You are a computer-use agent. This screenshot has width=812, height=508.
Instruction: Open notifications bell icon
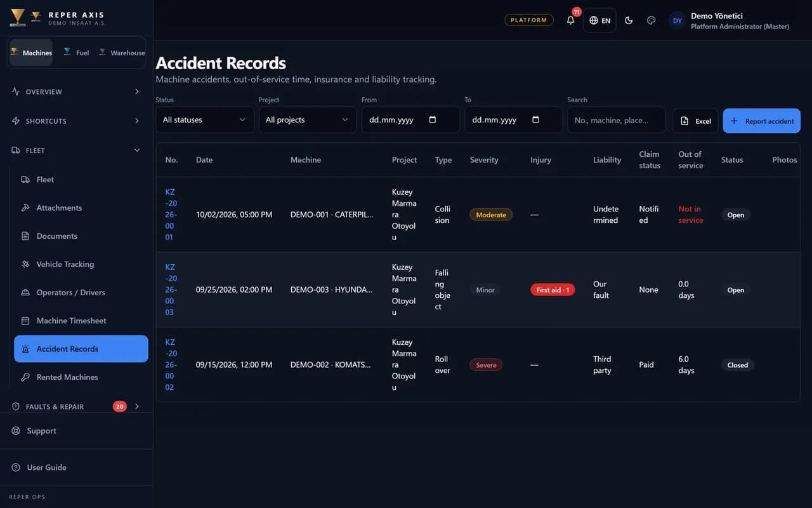(570, 20)
